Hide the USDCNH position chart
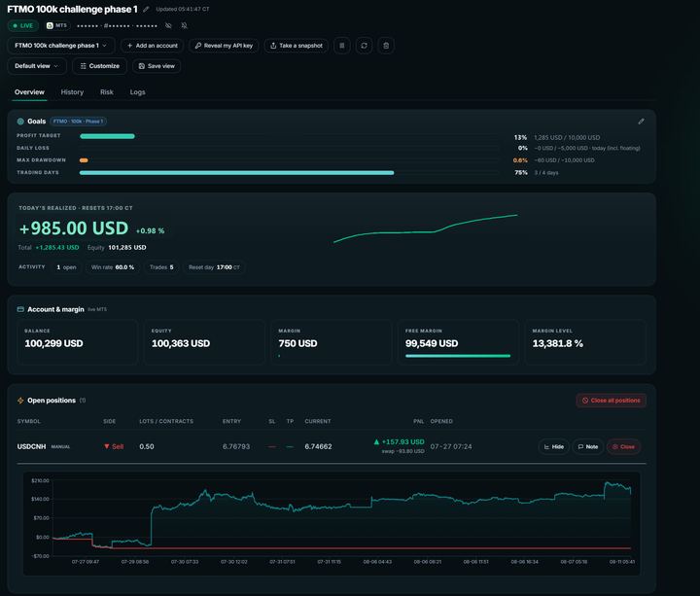700x596 pixels. (x=554, y=446)
